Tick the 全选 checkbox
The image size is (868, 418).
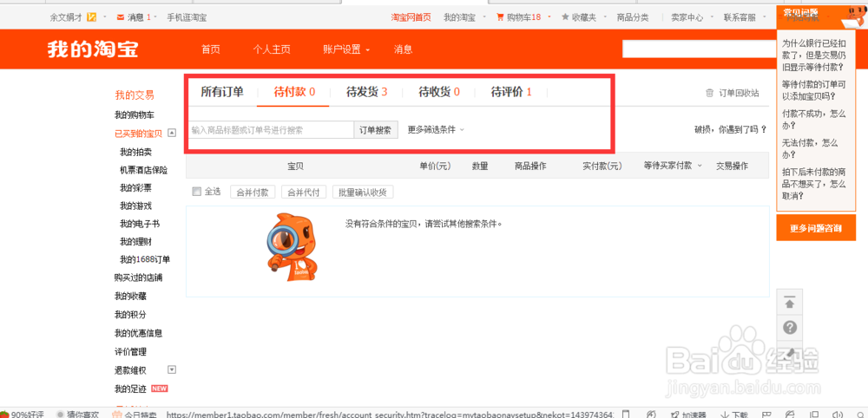tap(196, 192)
